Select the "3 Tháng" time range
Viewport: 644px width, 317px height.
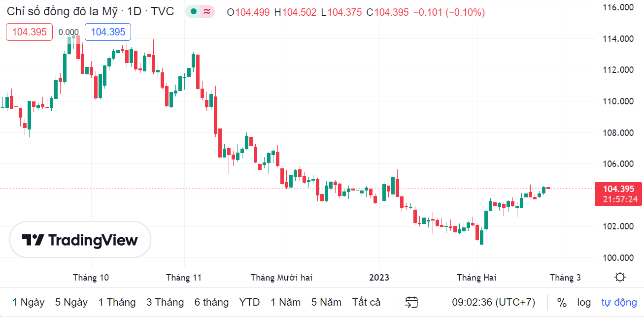pyautogui.click(x=165, y=302)
